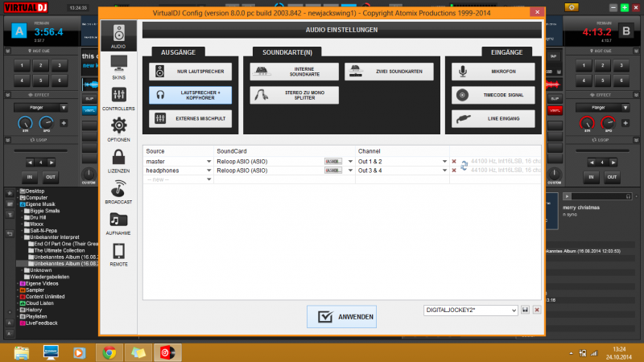Open headphones source dropdown

208,171
